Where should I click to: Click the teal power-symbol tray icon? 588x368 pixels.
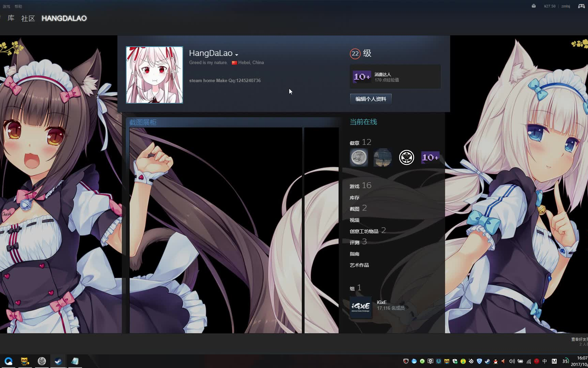(x=439, y=361)
